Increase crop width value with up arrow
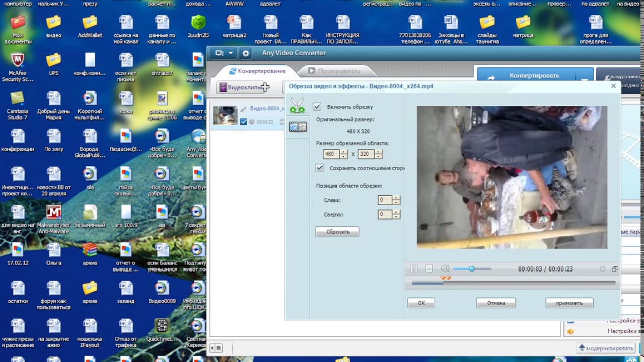The image size is (644, 362). [x=344, y=152]
